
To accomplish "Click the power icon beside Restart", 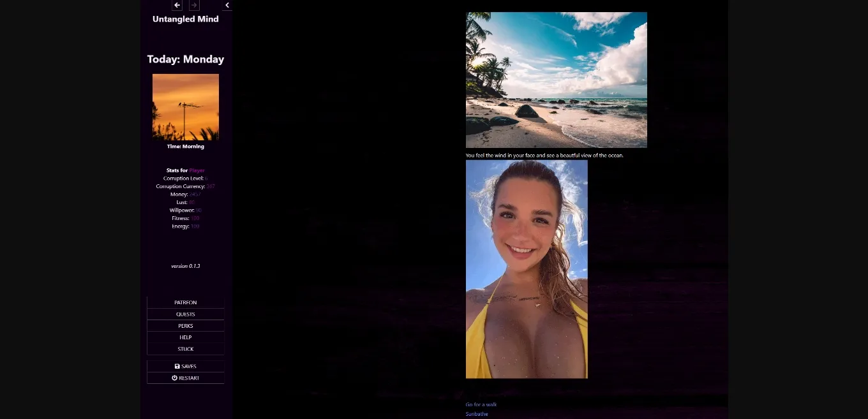I will [x=174, y=378].
